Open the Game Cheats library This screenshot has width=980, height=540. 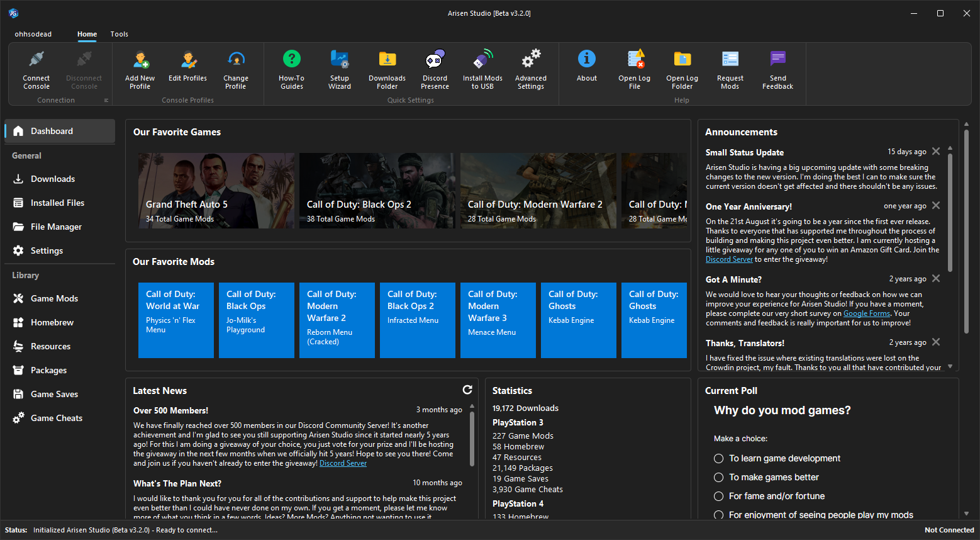[x=60, y=418]
